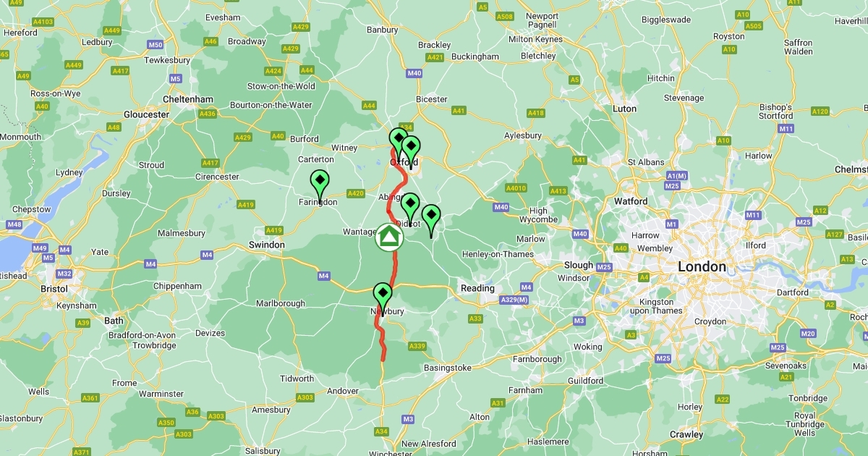Select the Basingstoke town label

[448, 368]
